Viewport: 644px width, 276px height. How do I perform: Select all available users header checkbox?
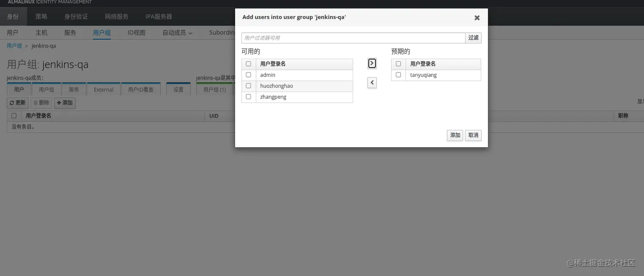click(248, 64)
